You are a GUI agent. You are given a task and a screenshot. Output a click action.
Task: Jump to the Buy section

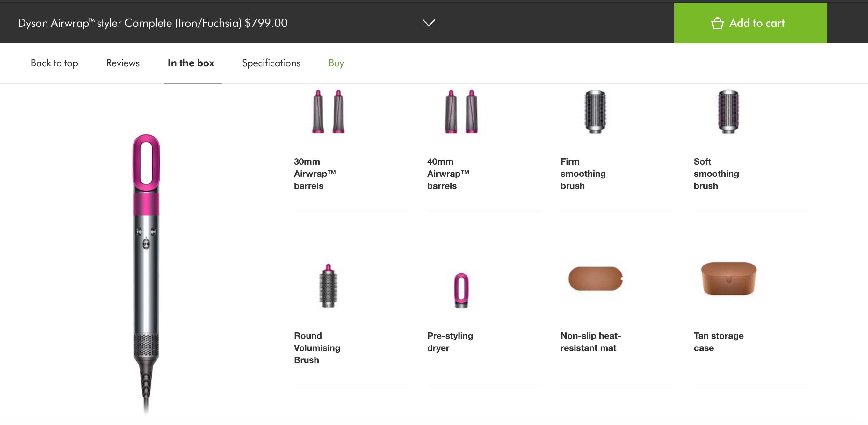click(336, 63)
